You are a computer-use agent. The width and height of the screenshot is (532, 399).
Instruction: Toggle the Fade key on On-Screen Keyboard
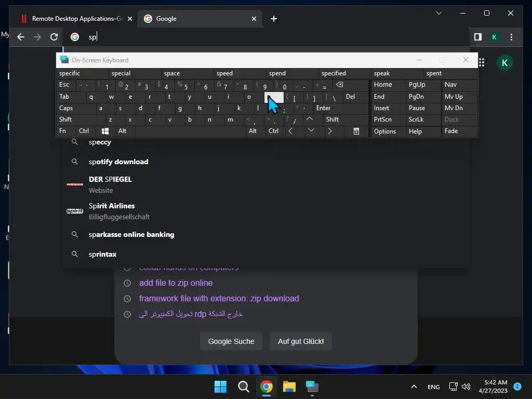pos(459,131)
